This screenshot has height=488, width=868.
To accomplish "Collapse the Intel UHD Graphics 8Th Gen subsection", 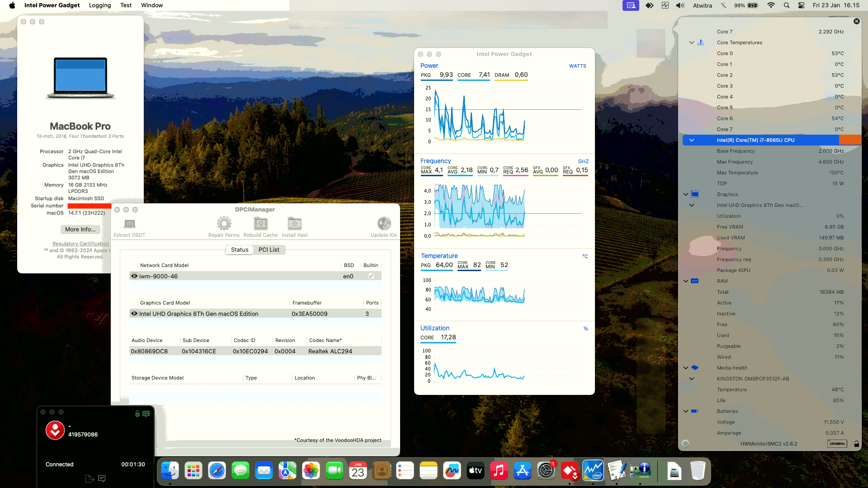I will [691, 205].
